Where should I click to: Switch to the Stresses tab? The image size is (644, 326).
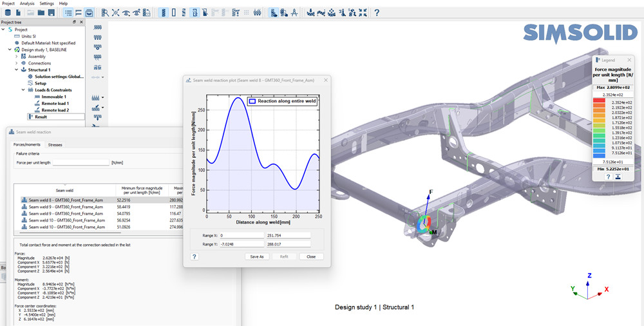55,145
